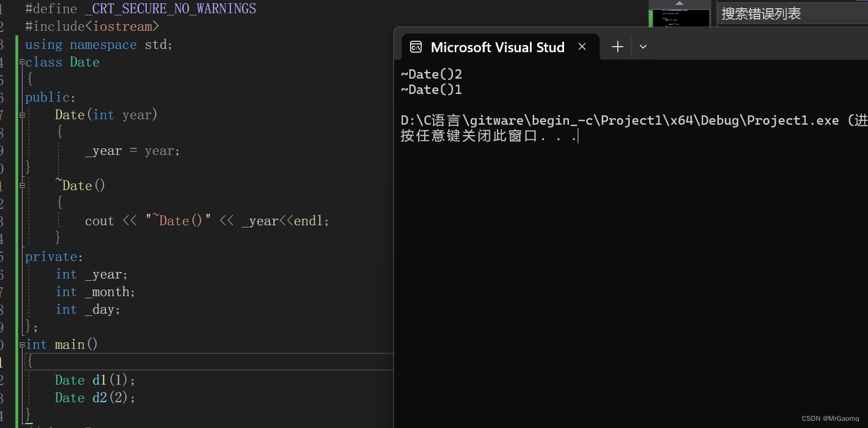Click the '_year = year;' assignment

tap(132, 151)
